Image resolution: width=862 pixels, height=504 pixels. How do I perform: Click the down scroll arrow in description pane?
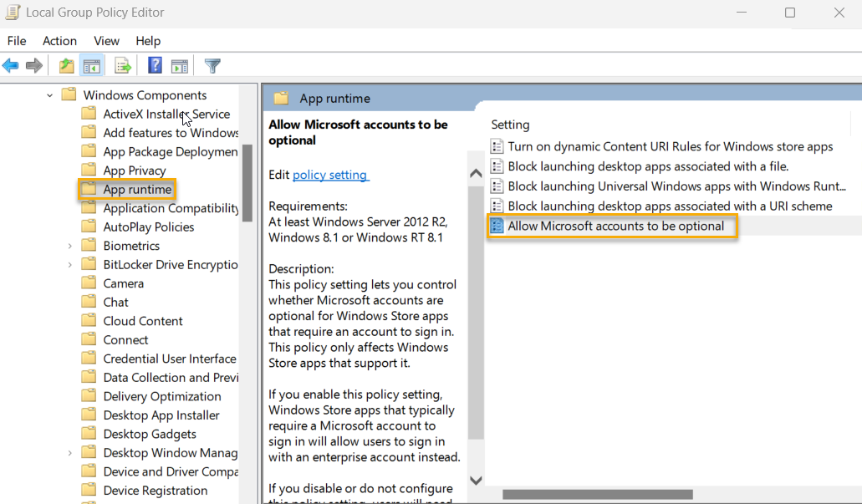tap(475, 480)
